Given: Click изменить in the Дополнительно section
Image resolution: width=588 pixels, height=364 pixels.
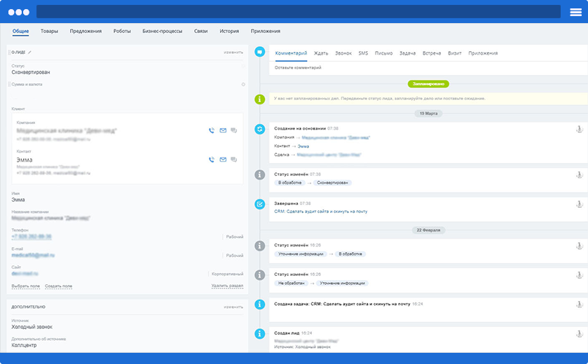Looking at the screenshot, I should click(x=233, y=307).
